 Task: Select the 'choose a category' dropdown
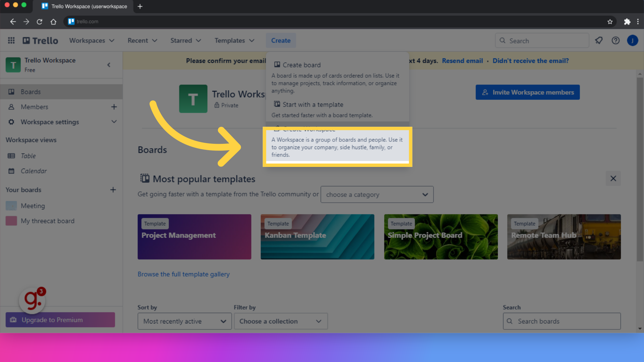376,194
